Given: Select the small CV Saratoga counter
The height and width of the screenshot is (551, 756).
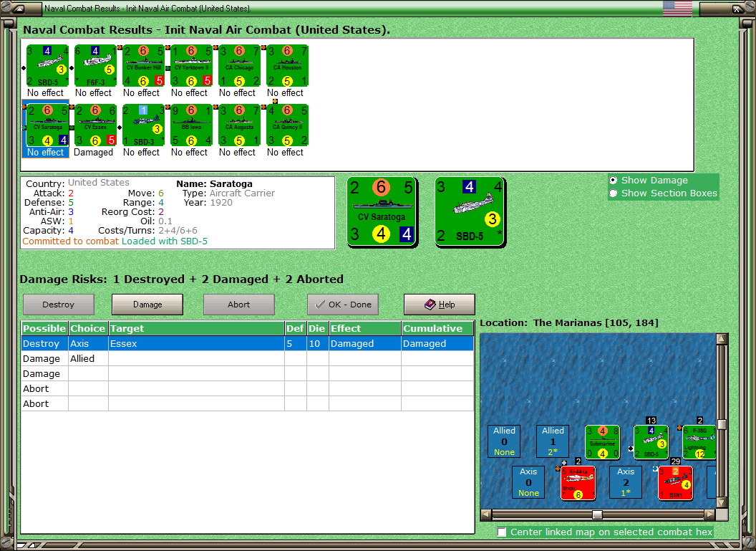Looking at the screenshot, I should 47,125.
